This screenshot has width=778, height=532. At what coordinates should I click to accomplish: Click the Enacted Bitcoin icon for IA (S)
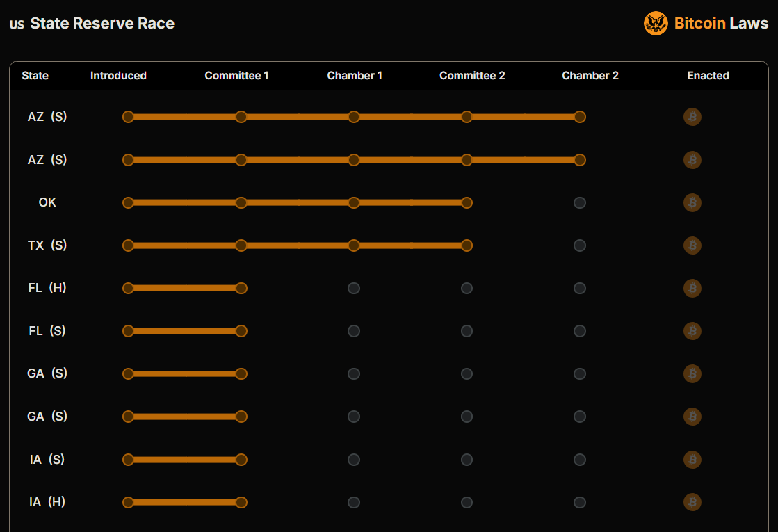coord(692,460)
